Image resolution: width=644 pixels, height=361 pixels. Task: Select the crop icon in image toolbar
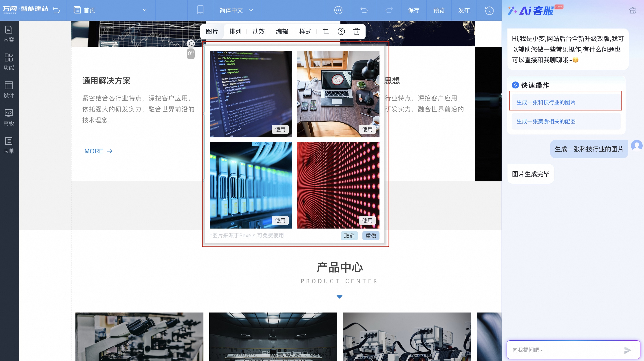326,31
